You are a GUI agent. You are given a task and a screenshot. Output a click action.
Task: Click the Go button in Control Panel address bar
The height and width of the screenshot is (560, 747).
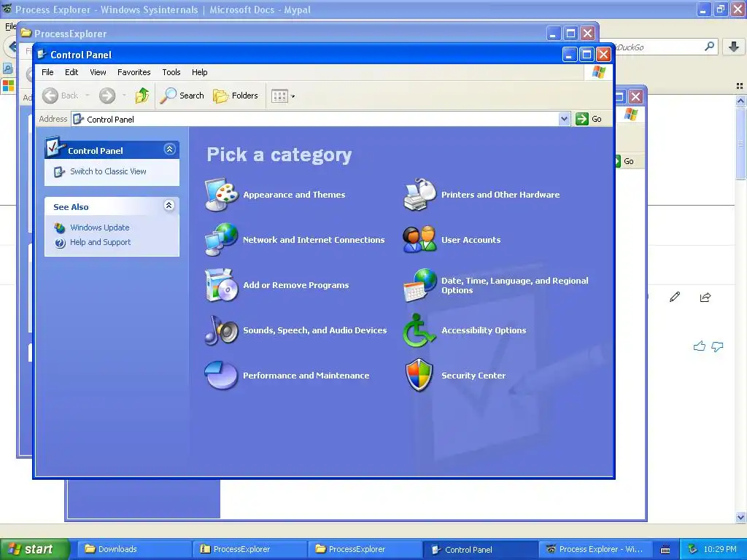click(x=589, y=119)
